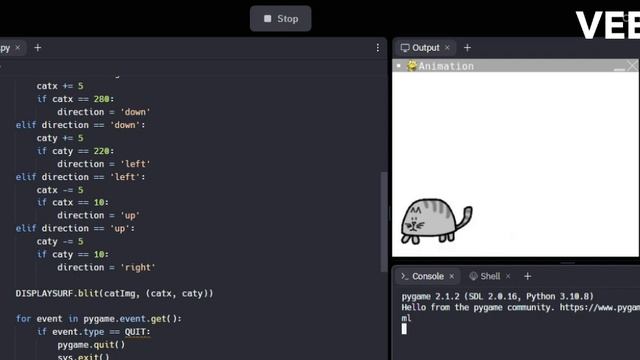The image size is (640, 360).
Task: Click the line 'if caty == 220:'
Action: pyautogui.click(x=76, y=151)
